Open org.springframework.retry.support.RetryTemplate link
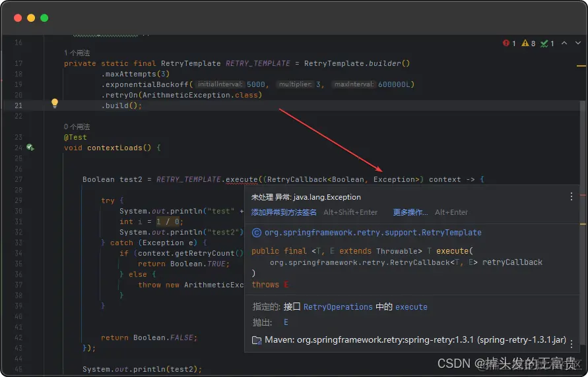This screenshot has height=377, width=588. [373, 233]
